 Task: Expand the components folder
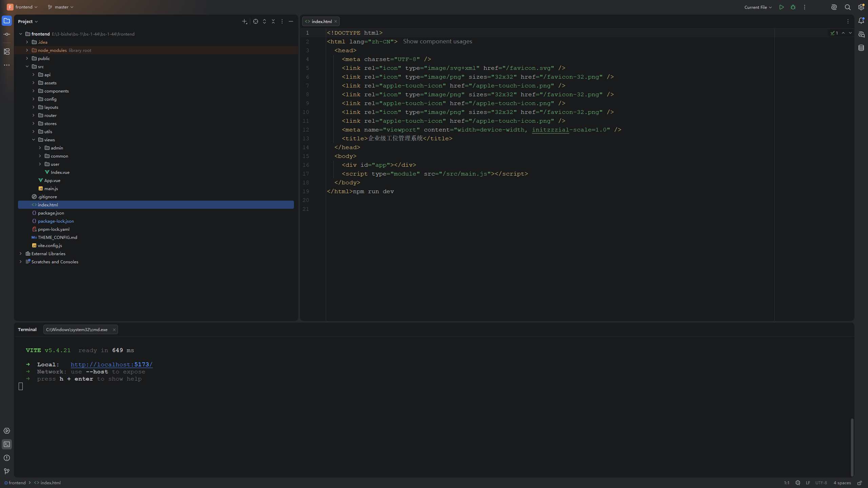[34, 91]
